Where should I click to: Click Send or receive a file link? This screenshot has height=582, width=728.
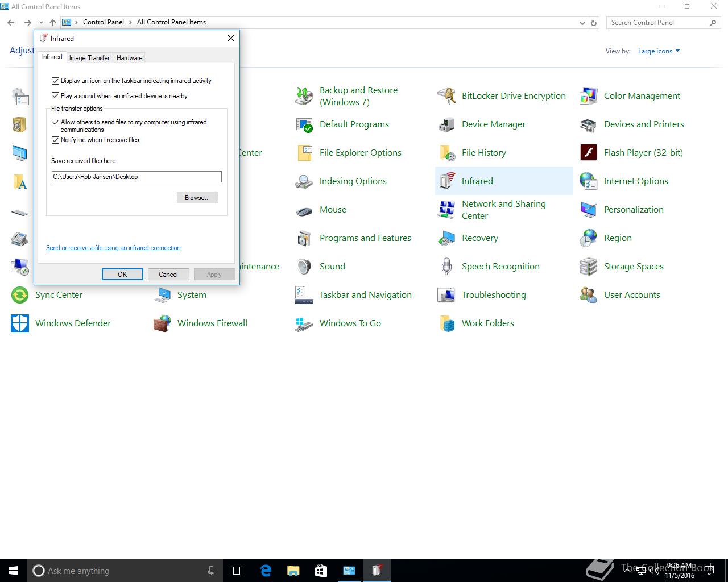(x=113, y=248)
